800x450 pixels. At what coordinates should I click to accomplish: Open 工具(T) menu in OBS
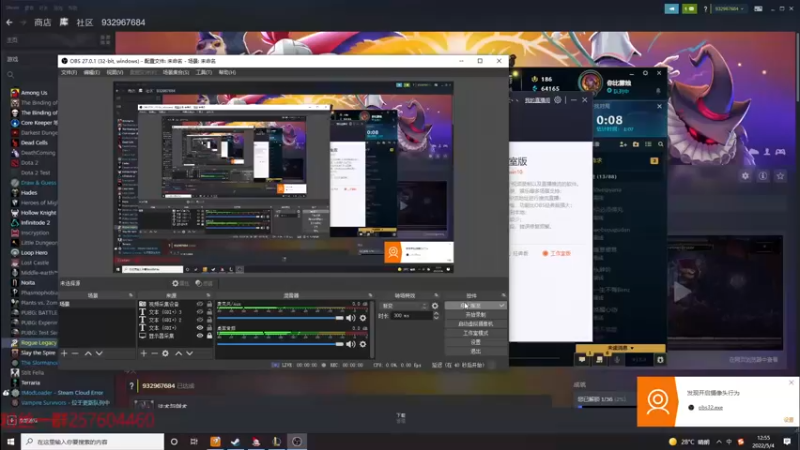(x=204, y=72)
